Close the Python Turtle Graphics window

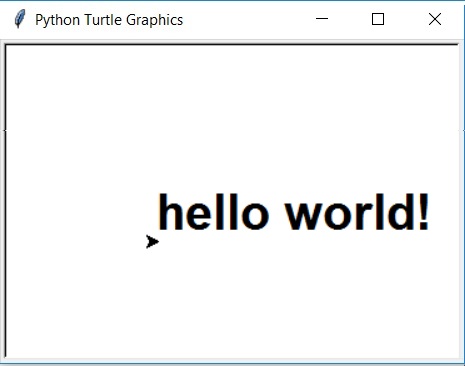[x=435, y=19]
